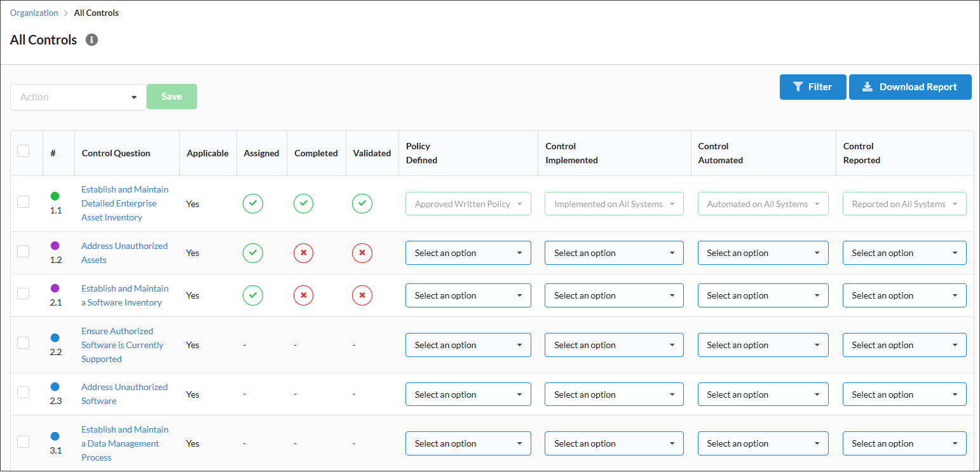Open Establish and Maintain Detailed Enterprise Asset Inventory
Viewport: 980px width, 472px height.
point(125,203)
